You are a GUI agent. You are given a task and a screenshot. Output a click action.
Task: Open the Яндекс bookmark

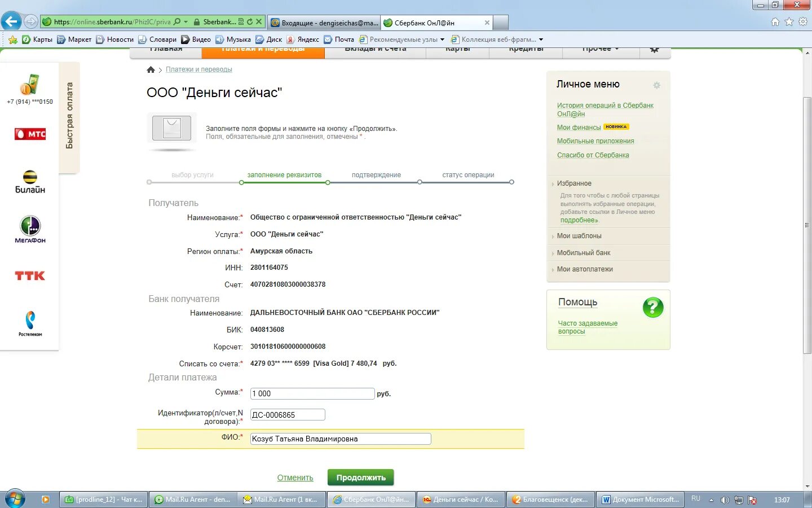pos(303,40)
